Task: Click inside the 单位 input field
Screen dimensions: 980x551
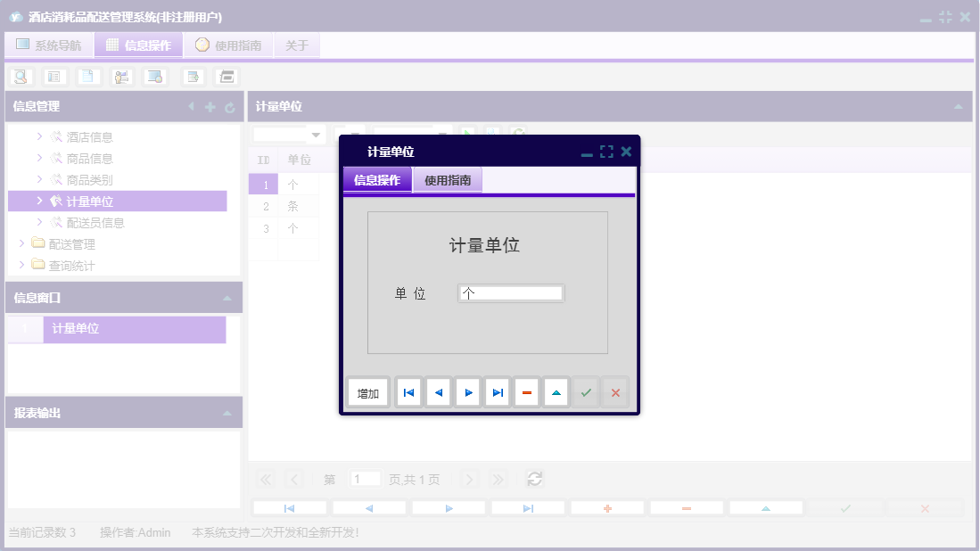Action: (510, 292)
